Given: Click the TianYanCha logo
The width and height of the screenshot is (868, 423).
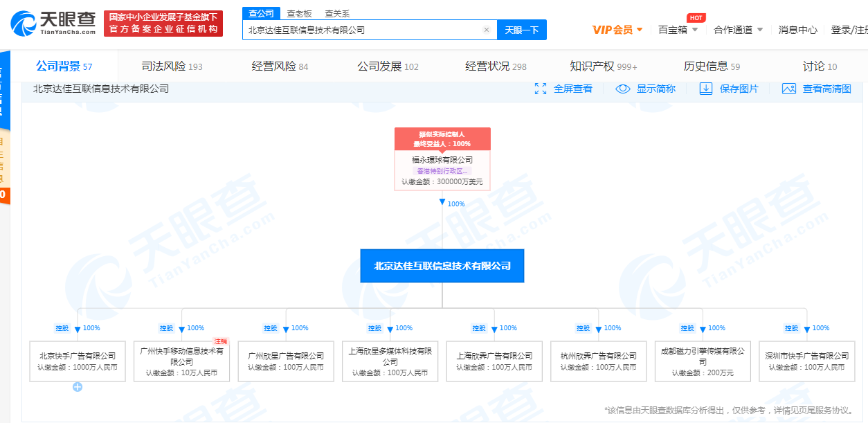Looking at the screenshot, I should pyautogui.click(x=53, y=23).
